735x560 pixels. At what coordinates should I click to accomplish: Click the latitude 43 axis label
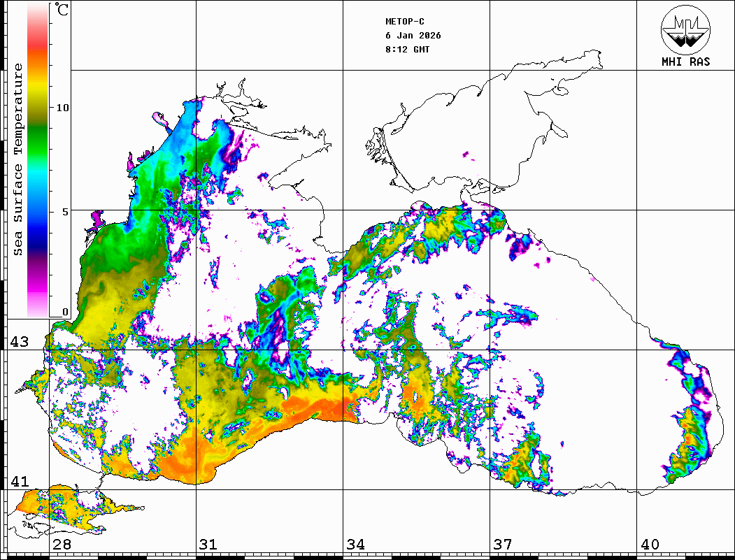[x=19, y=342]
